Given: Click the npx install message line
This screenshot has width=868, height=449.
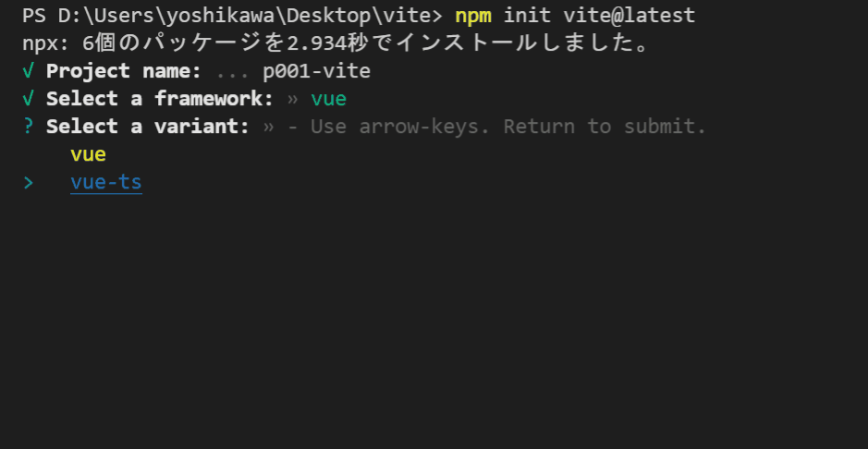Looking at the screenshot, I should click(x=336, y=43).
